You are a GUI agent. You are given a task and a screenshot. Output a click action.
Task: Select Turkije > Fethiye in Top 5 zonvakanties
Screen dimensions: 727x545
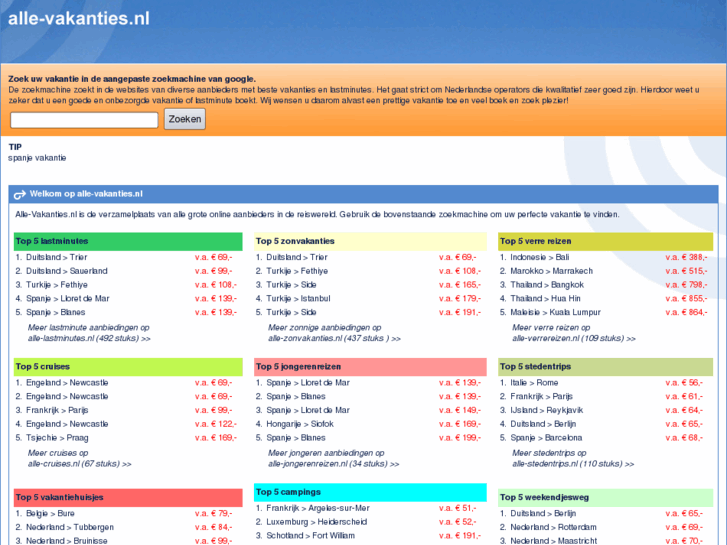[297, 271]
